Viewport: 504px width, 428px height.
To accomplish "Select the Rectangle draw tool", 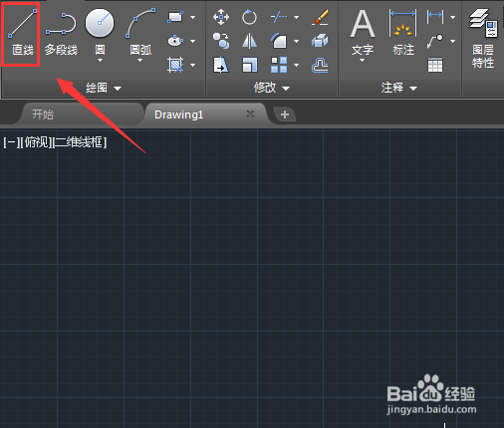I will click(x=175, y=17).
